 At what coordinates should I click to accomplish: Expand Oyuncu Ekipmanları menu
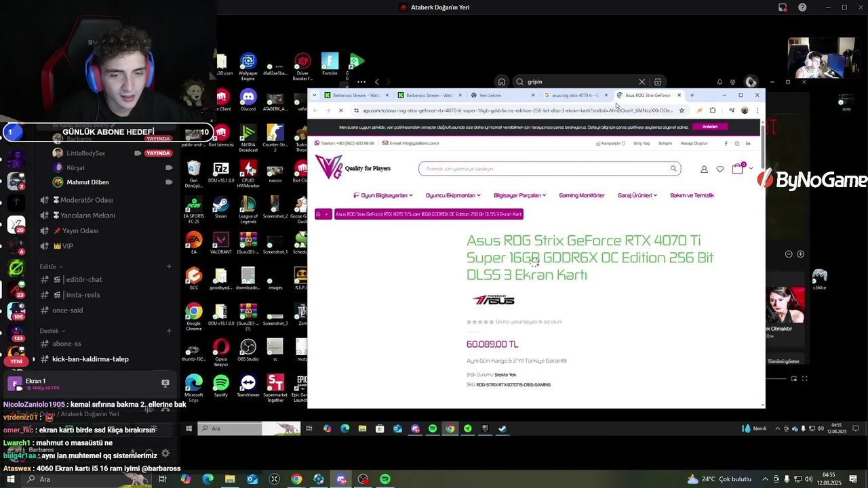[x=453, y=195]
